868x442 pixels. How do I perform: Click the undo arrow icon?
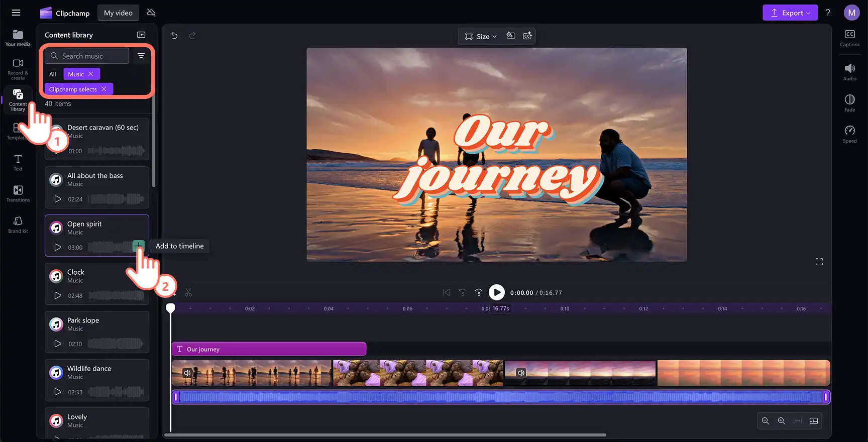tap(174, 36)
